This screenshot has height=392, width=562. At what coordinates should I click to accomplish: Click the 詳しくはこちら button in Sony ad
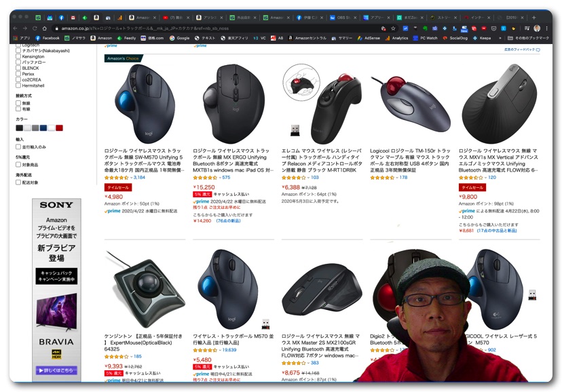pos(56,370)
